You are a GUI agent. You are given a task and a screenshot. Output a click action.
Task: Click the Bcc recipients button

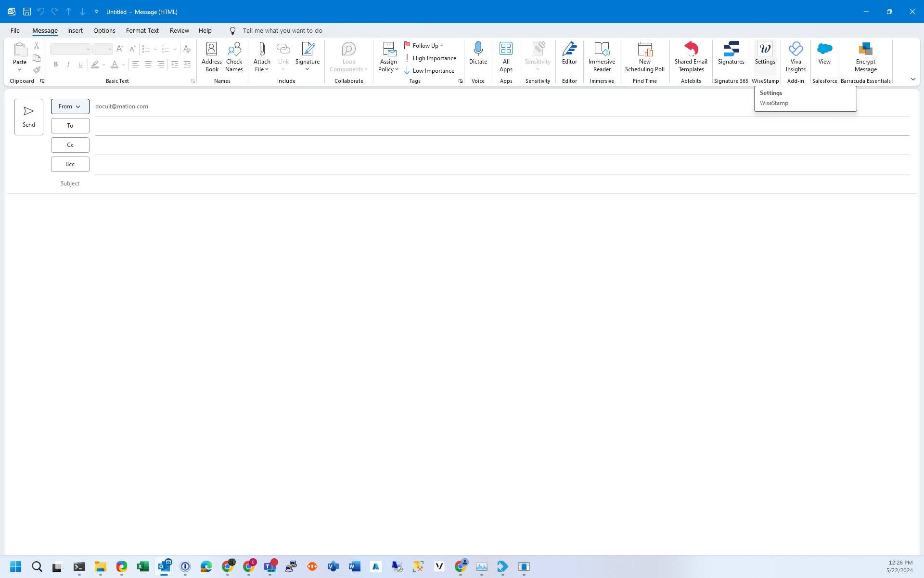tap(70, 164)
